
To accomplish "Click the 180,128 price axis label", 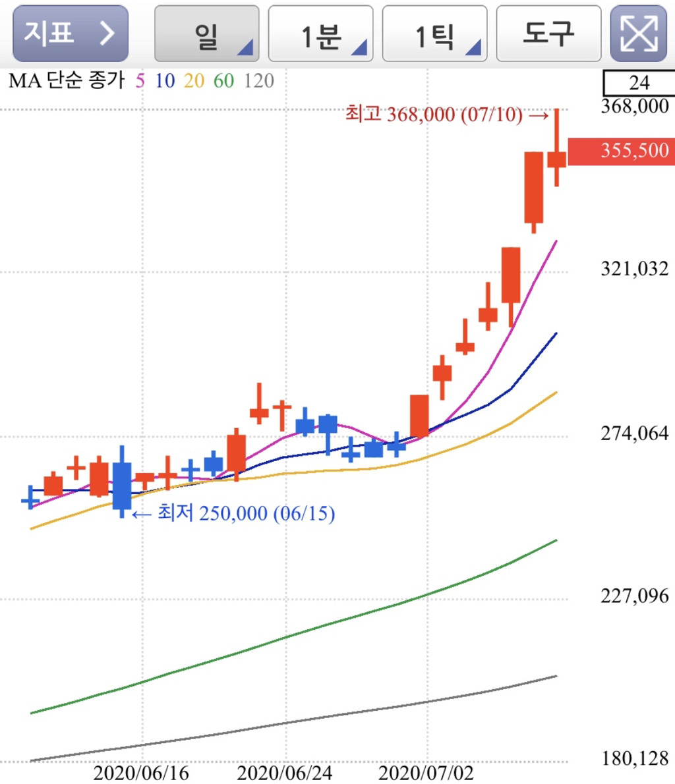I will (635, 759).
